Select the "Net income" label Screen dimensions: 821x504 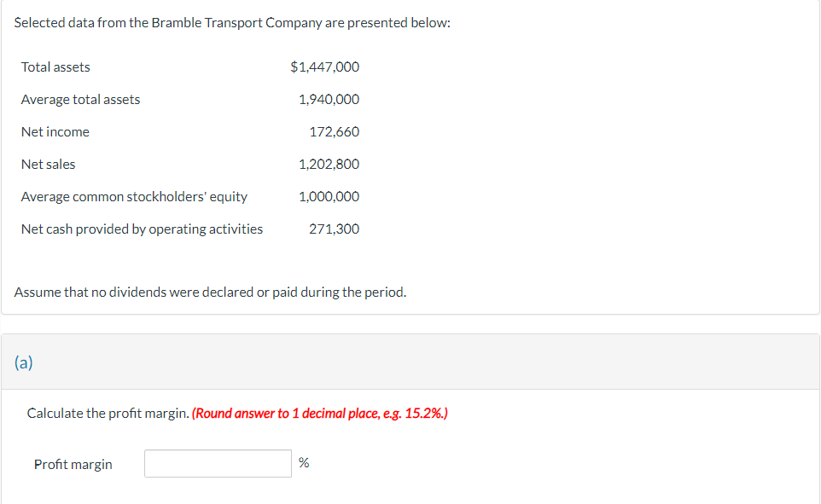[x=55, y=131]
